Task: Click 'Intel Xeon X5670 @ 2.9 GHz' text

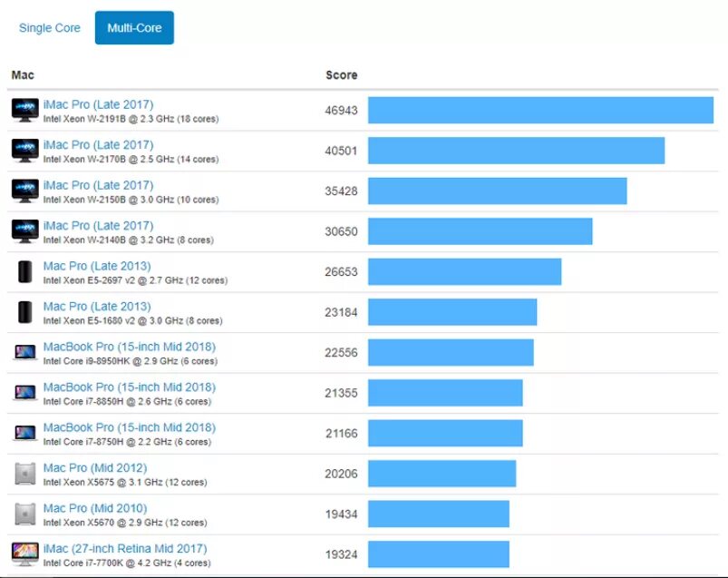Action: click(x=103, y=523)
